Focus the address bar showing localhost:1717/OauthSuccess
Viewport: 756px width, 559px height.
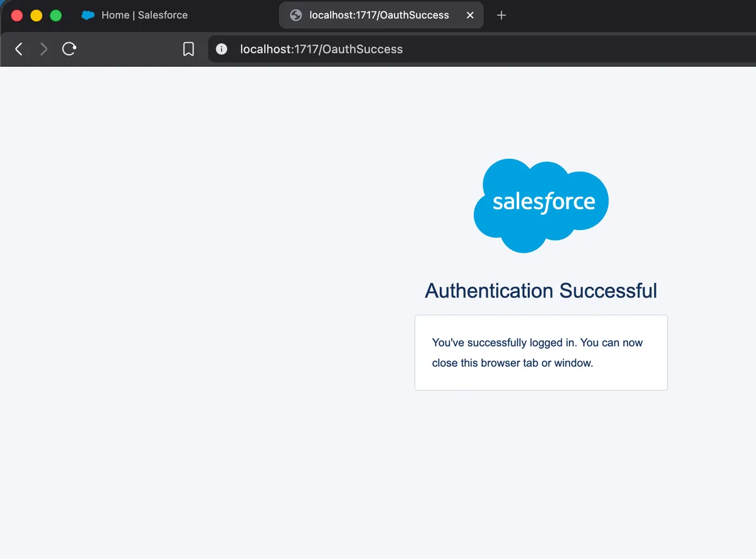pyautogui.click(x=482, y=49)
